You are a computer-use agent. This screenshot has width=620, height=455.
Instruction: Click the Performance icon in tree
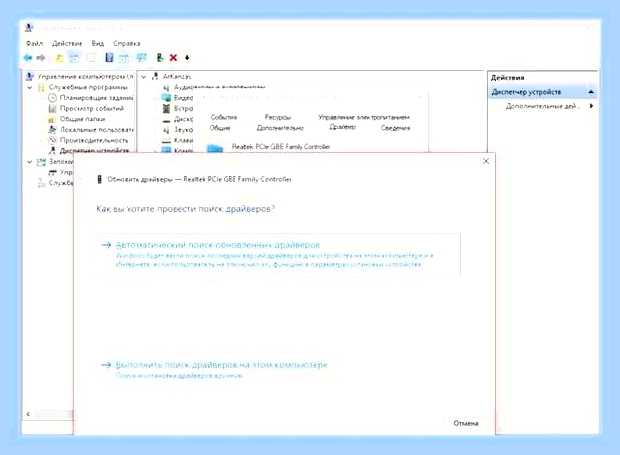(52, 140)
